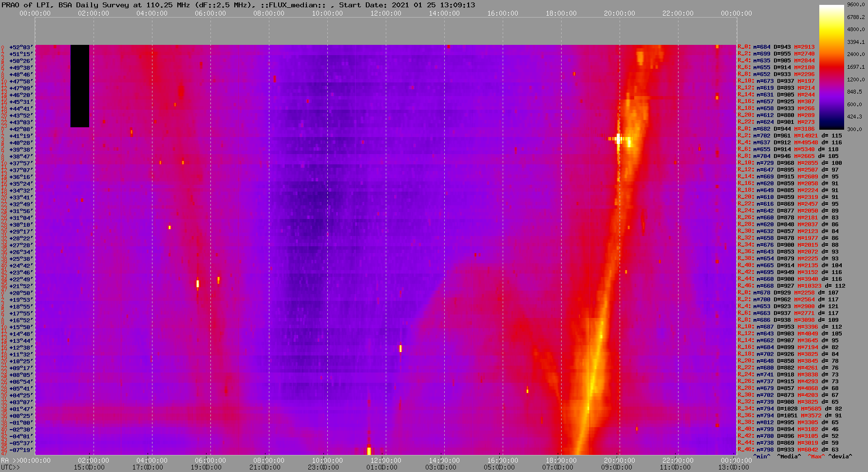Click the stats row containing 'D=1028'

(790, 409)
